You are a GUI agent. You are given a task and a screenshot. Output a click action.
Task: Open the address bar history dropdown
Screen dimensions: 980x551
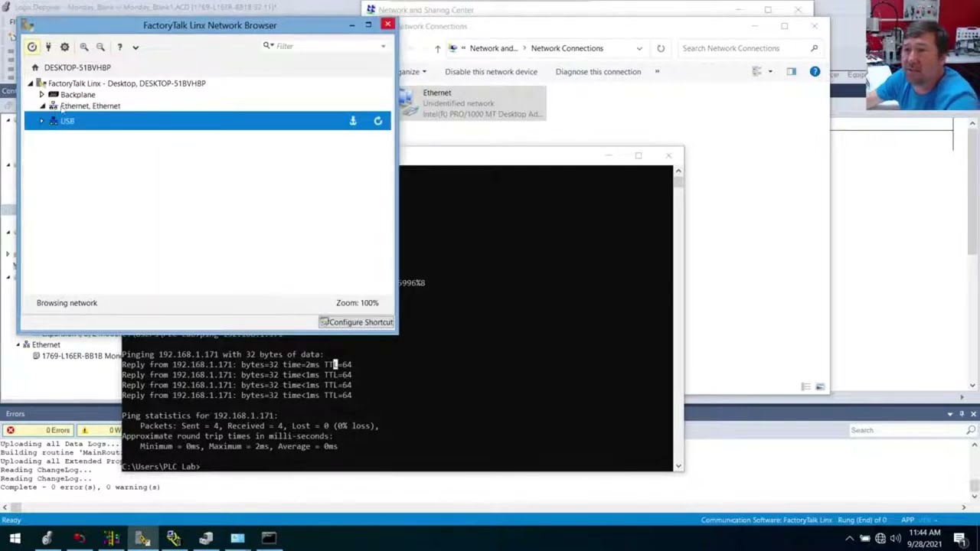pyautogui.click(x=639, y=48)
